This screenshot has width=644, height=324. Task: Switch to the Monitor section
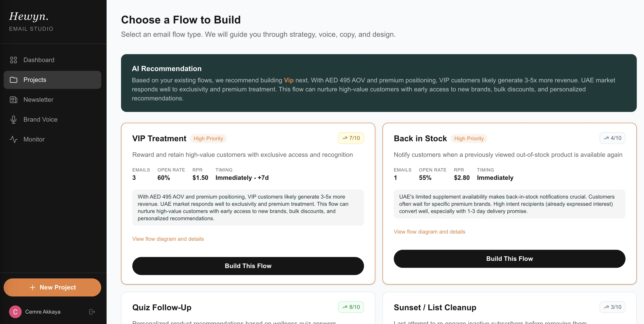click(x=34, y=139)
